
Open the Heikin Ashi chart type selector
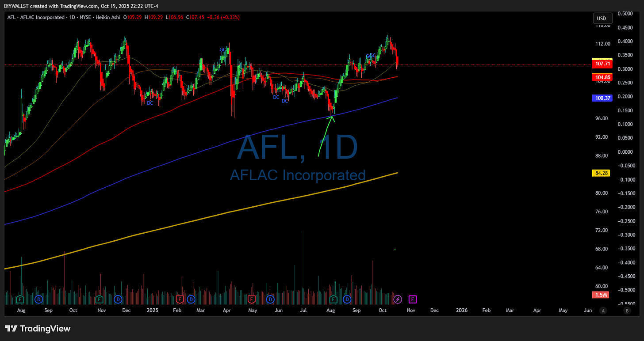tap(108, 17)
